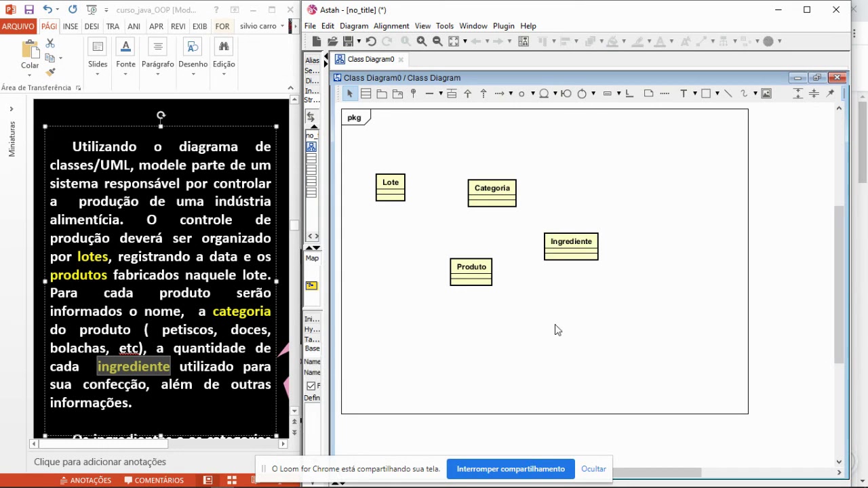Select the Produto class box
This screenshot has width=868, height=488.
point(471,272)
